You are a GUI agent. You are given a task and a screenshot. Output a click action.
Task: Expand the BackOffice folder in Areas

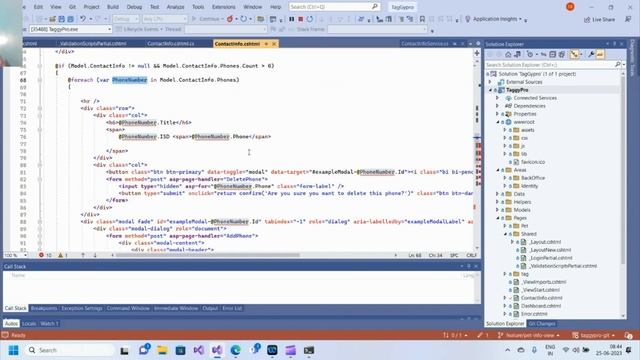coord(505,178)
